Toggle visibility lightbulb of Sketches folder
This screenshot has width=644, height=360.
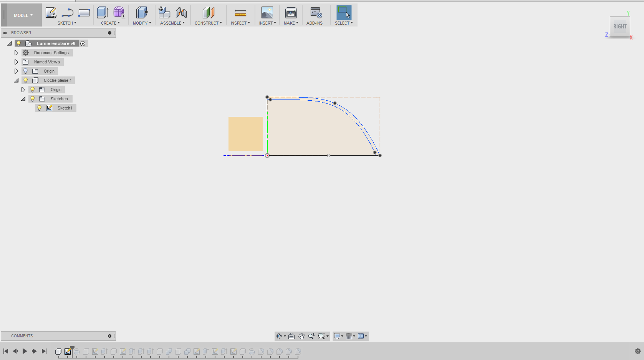tap(32, 99)
